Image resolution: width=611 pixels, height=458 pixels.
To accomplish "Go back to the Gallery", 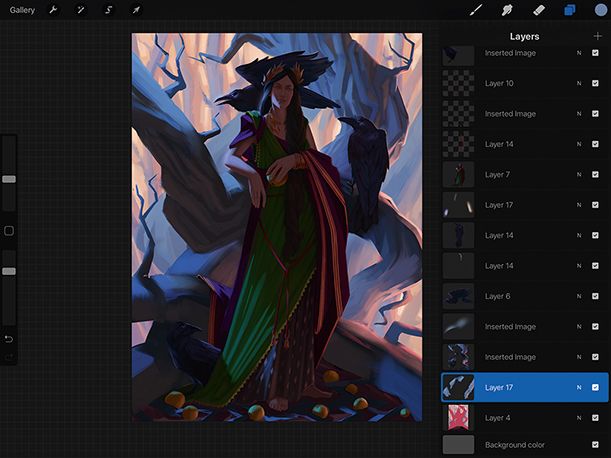I will tap(22, 10).
